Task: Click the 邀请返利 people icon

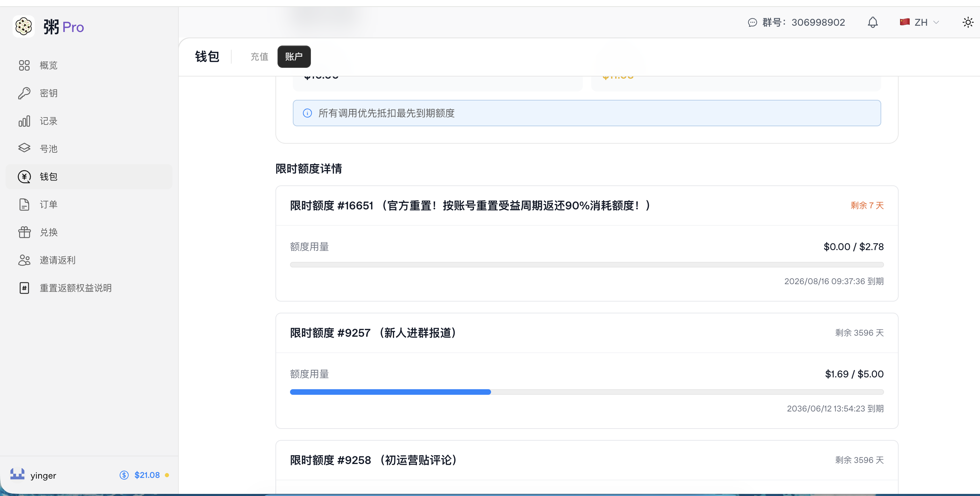Action: point(24,260)
